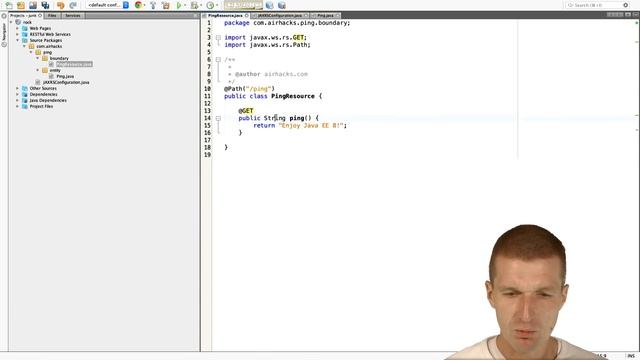Screen dimensions: 640x360
Task: Expand the Other Sources node
Action: tap(18, 88)
